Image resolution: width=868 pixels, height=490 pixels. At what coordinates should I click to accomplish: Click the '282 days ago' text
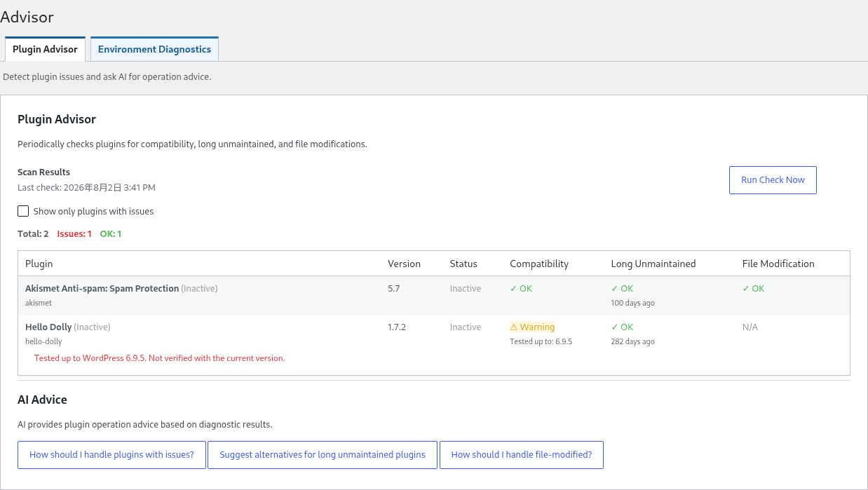click(x=633, y=342)
